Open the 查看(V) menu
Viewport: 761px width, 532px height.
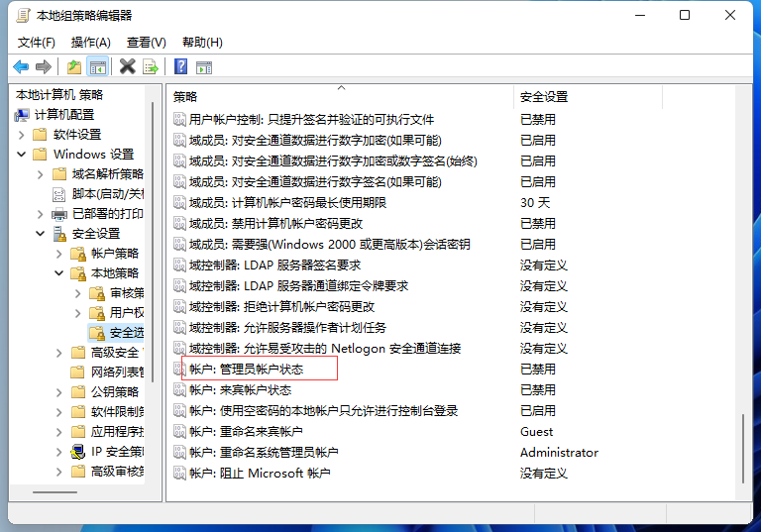pos(147,42)
